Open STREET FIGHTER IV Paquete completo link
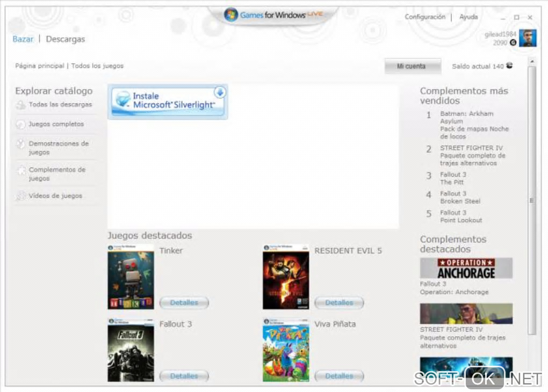The image size is (548, 392). click(463, 338)
